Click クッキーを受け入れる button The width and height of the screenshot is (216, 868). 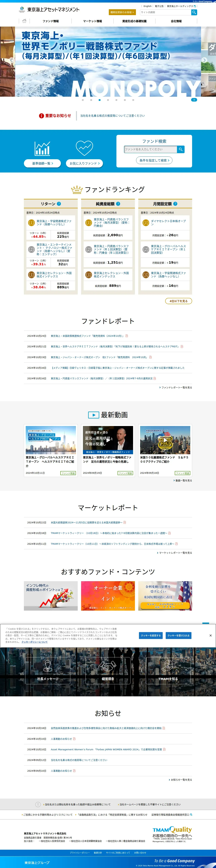(x=179, y=635)
